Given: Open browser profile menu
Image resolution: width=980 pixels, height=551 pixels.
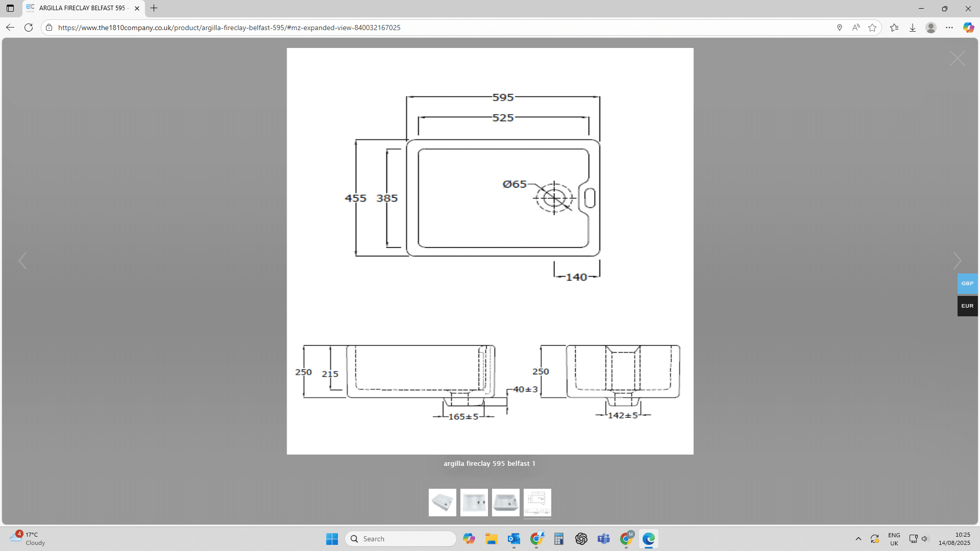Looking at the screenshot, I should [931, 28].
